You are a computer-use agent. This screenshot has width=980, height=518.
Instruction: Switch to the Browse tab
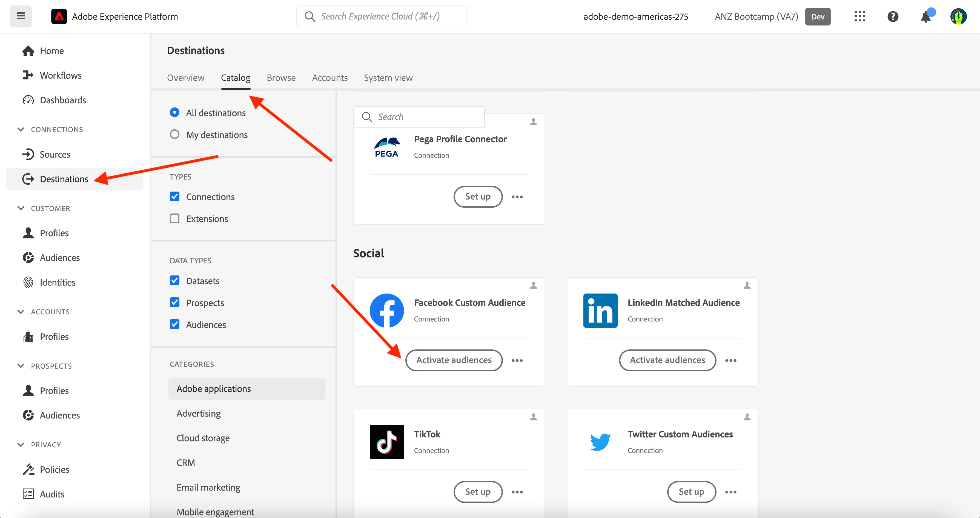(281, 78)
